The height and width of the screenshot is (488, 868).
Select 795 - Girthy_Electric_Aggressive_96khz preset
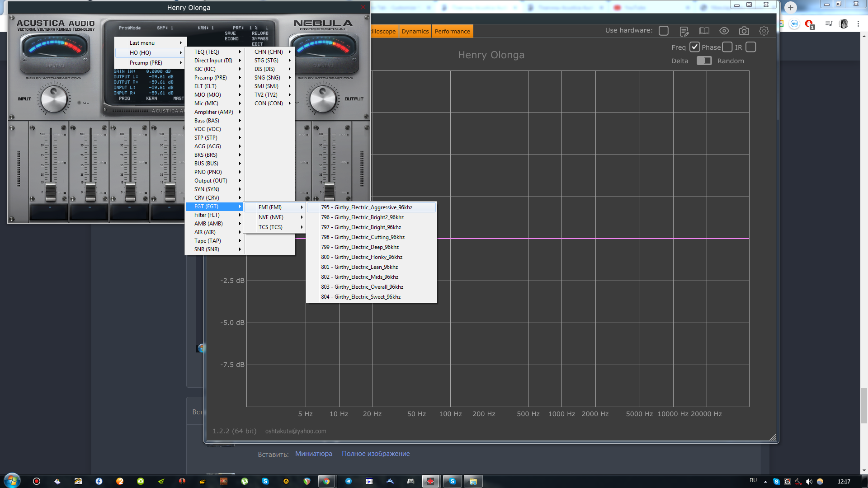coord(371,207)
